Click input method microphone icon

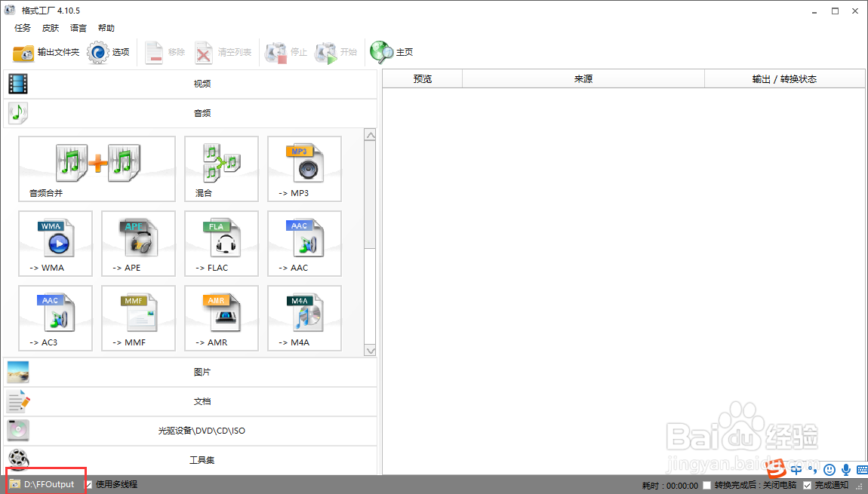click(846, 470)
